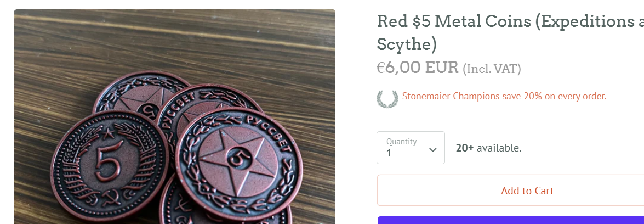Click the laurel wreath Champions icon

coord(387,99)
